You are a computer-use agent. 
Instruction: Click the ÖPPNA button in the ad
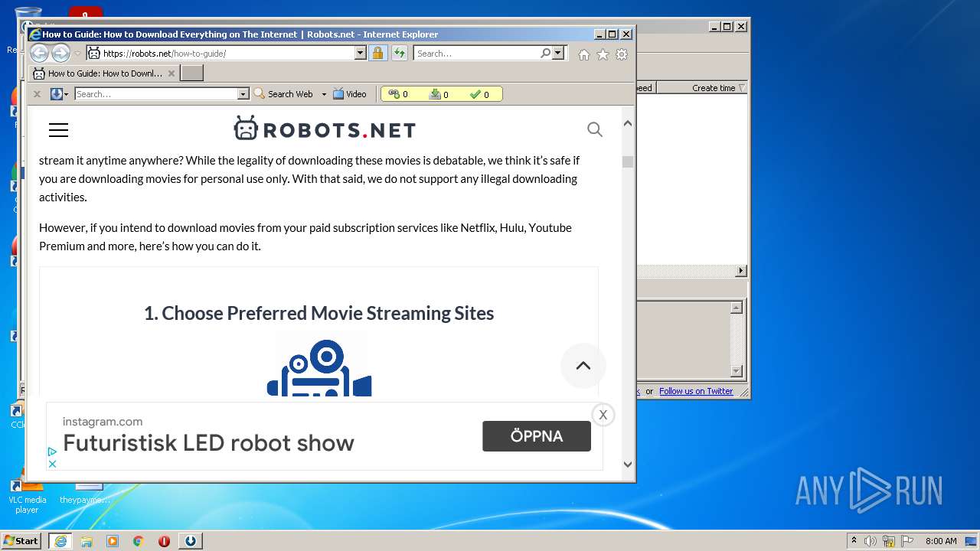tap(537, 436)
